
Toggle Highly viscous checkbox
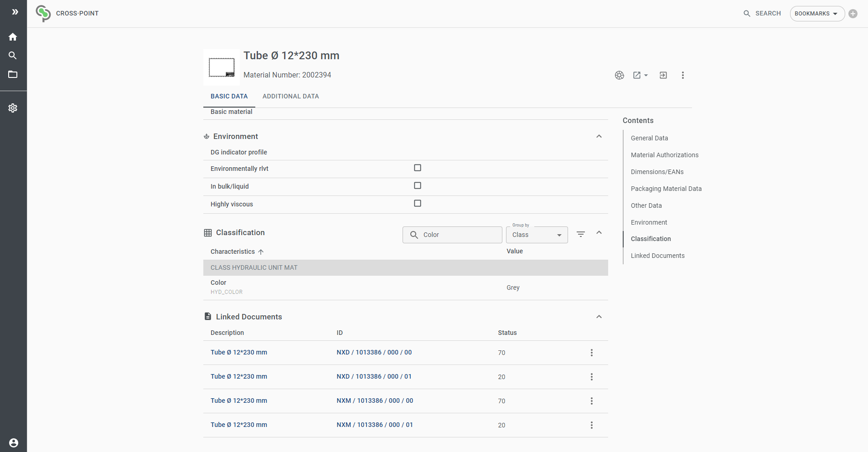[x=418, y=203]
